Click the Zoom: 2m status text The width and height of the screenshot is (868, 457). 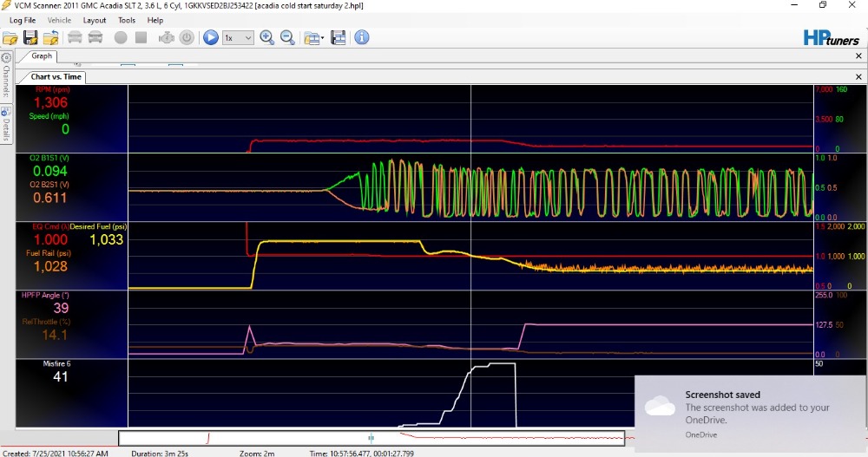coord(257,454)
